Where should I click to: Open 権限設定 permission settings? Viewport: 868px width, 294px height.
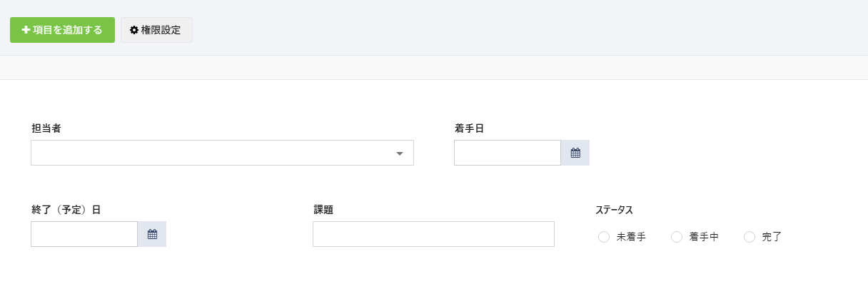[x=156, y=31]
